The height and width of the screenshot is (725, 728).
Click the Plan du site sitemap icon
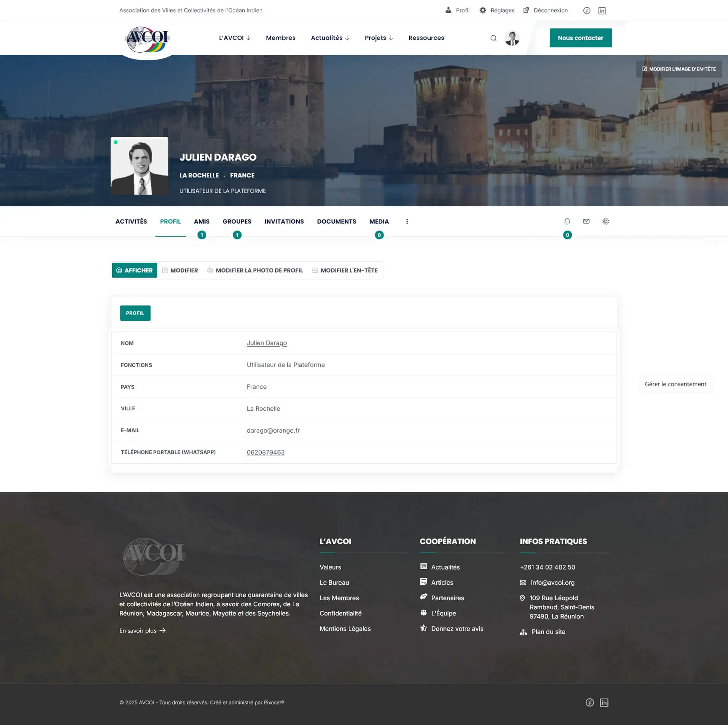(x=524, y=632)
